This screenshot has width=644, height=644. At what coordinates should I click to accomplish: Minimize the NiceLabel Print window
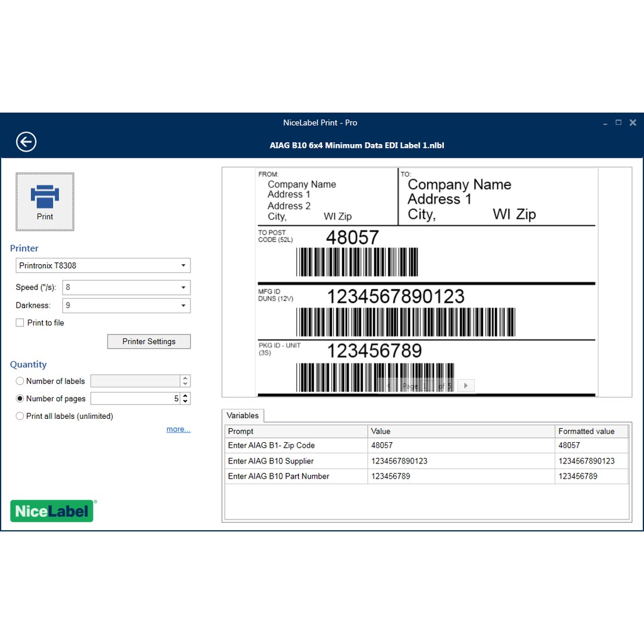[605, 123]
